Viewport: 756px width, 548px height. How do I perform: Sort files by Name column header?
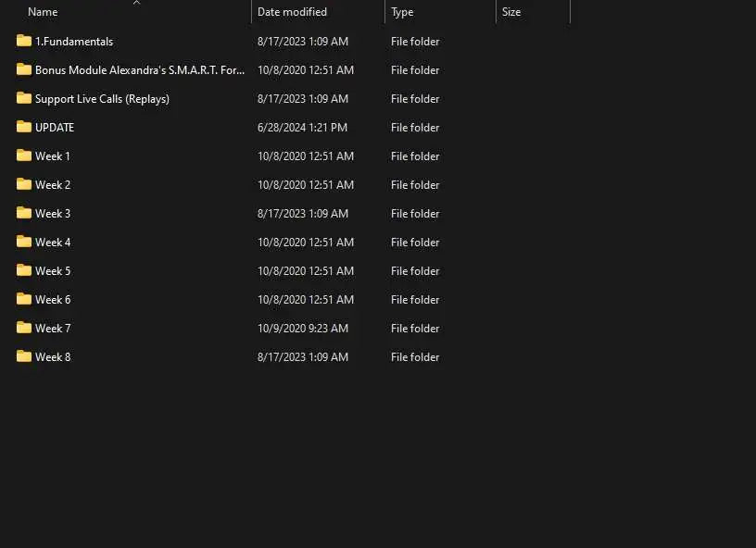pos(43,12)
